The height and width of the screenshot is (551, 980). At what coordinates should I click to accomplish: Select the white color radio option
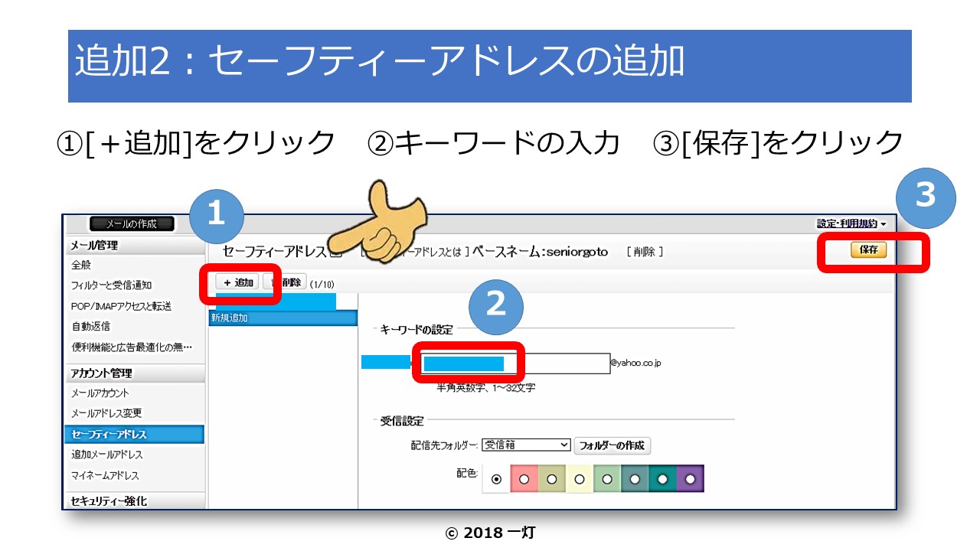coord(497,479)
